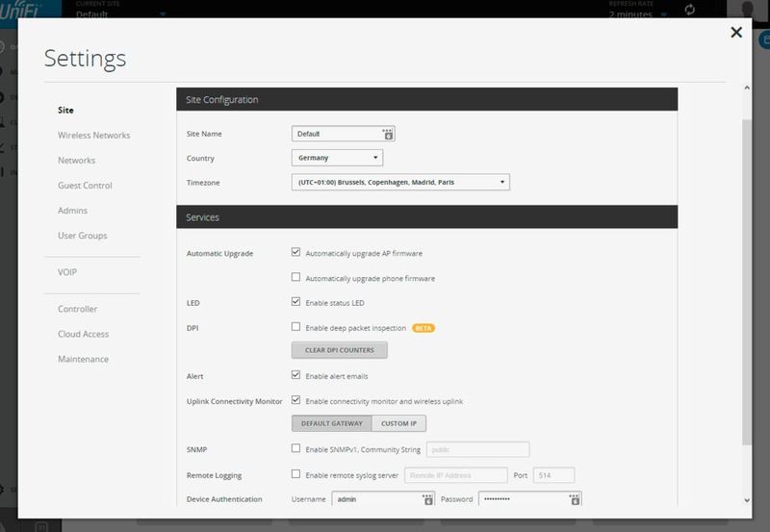Open Controller settings section

pyautogui.click(x=78, y=309)
